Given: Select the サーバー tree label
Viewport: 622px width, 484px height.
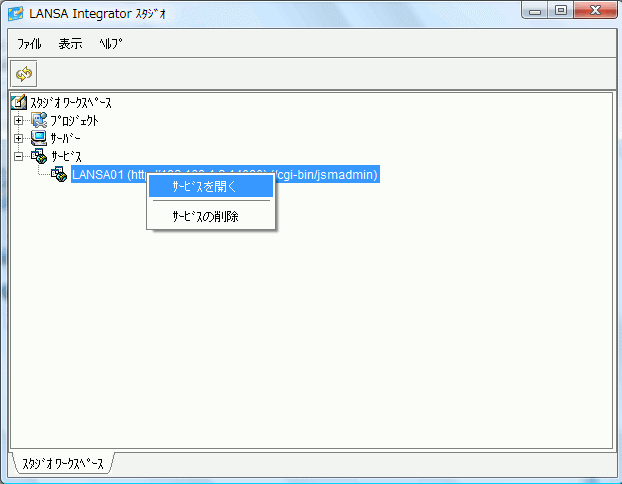Looking at the screenshot, I should 65,138.
